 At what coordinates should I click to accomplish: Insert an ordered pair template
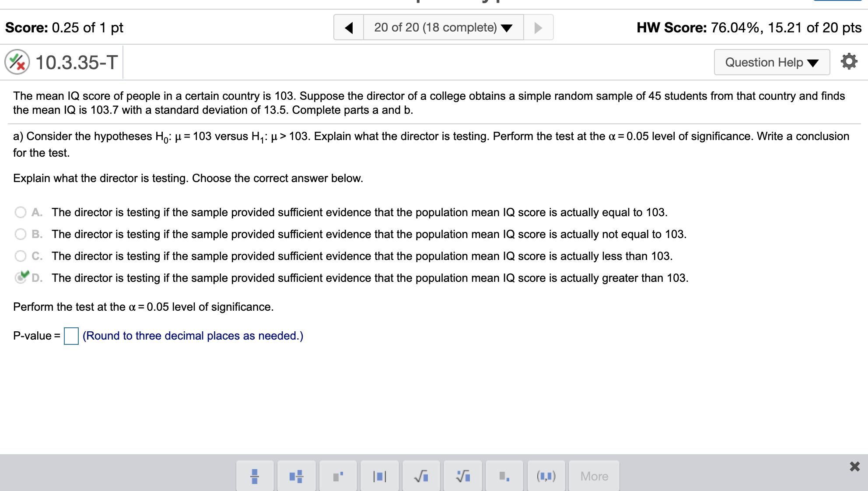[x=546, y=476]
